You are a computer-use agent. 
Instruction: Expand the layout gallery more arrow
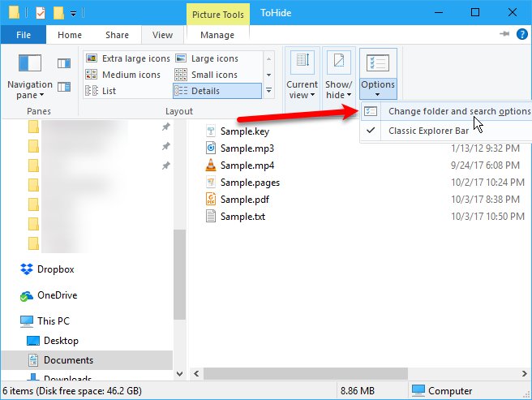270,92
